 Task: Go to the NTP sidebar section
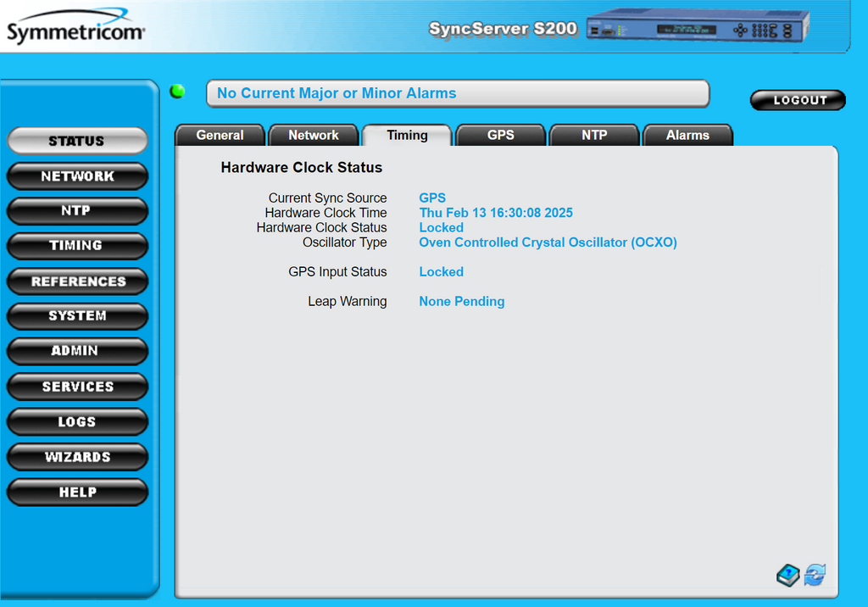77,211
